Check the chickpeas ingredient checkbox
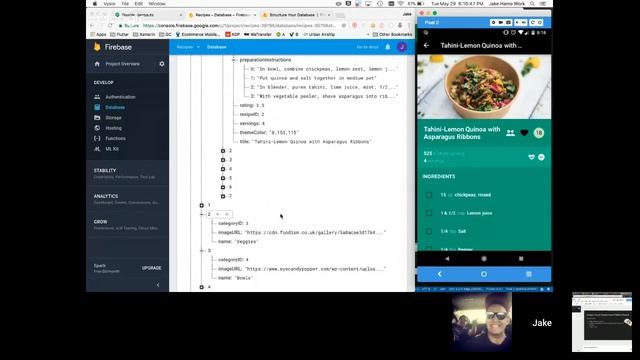The image size is (640, 360). click(x=429, y=195)
